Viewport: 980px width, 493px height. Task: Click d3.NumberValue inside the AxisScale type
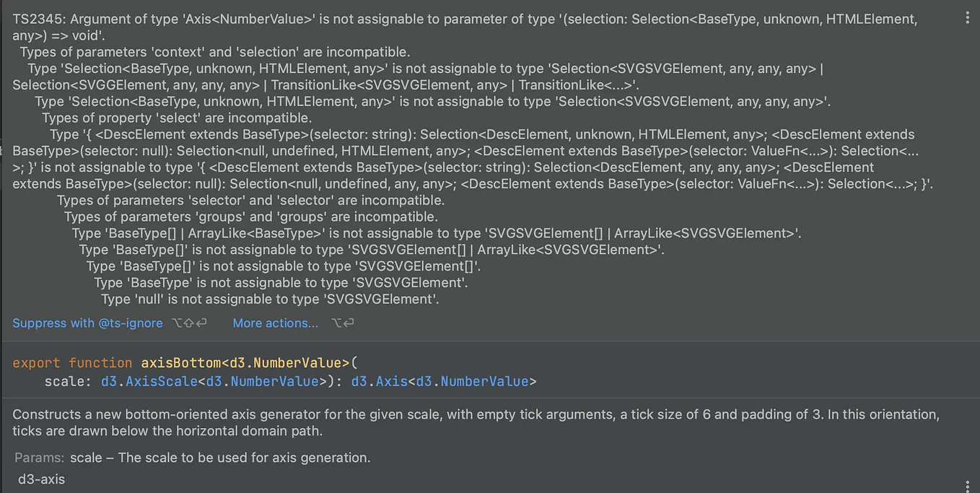(x=262, y=381)
